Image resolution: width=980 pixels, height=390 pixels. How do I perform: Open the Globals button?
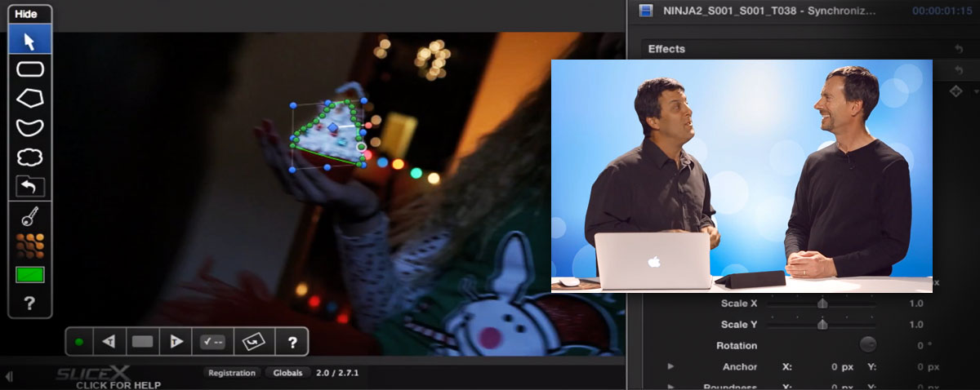(x=286, y=373)
